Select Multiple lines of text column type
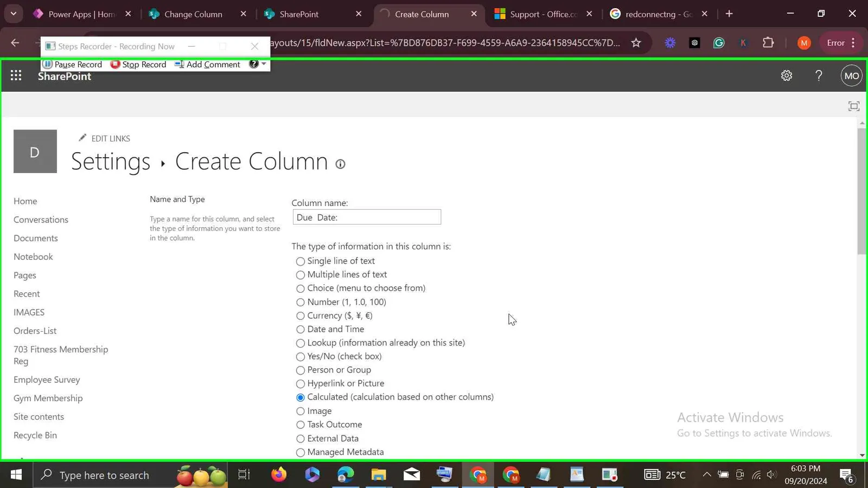Image resolution: width=868 pixels, height=488 pixels. (301, 275)
